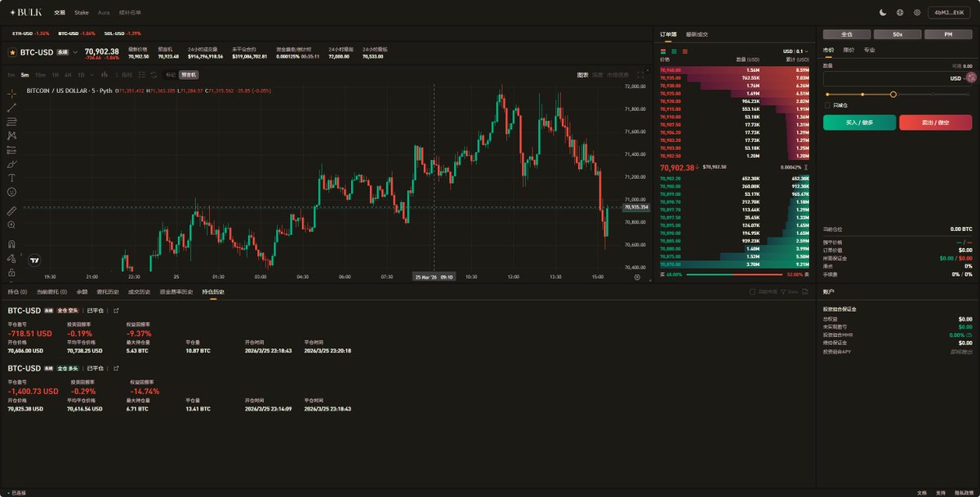
Task: Select the 专业 pro order tab
Action: (x=869, y=50)
